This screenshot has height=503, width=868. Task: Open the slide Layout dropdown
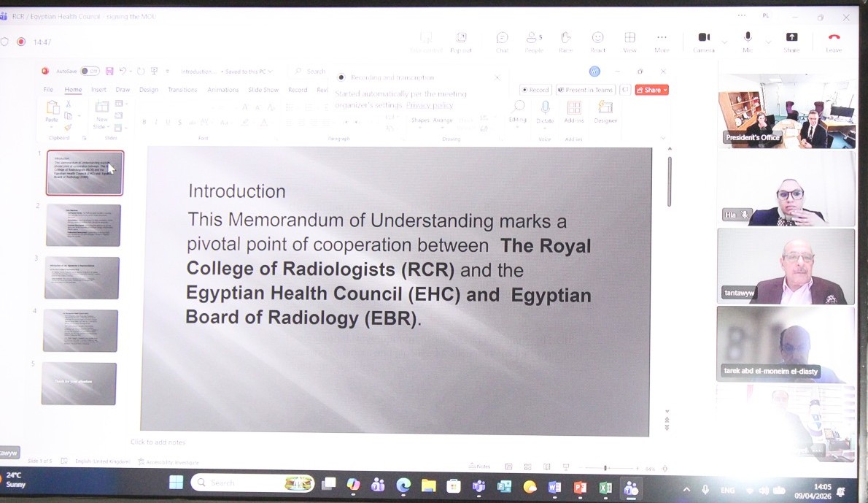tap(120, 104)
